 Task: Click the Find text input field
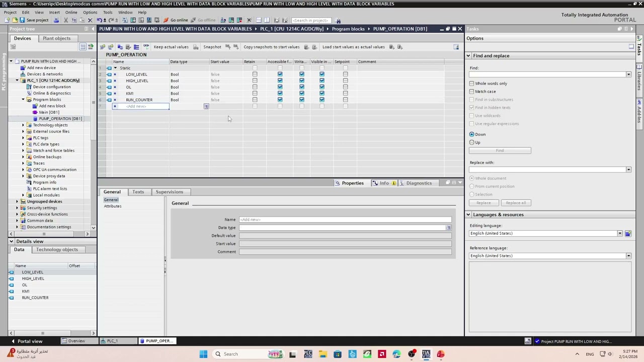pos(547,74)
